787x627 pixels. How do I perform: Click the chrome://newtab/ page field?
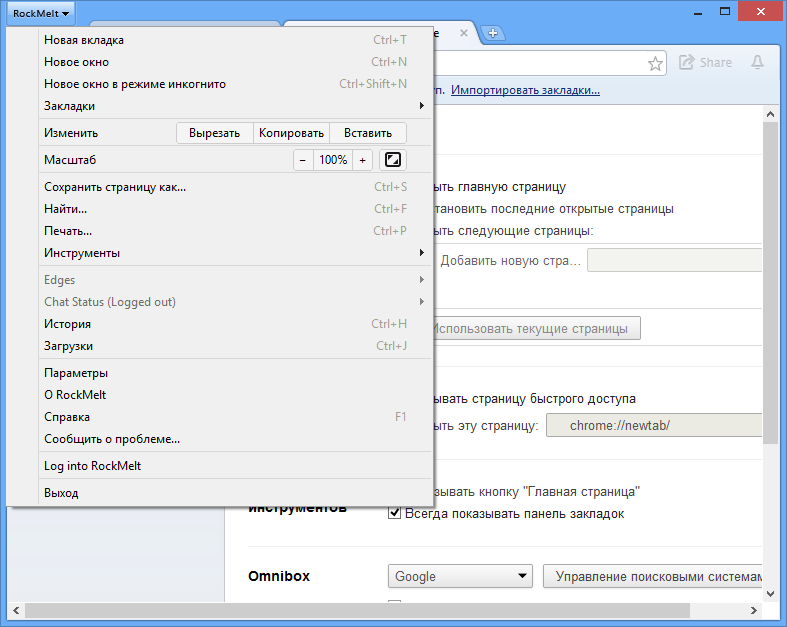click(x=654, y=425)
